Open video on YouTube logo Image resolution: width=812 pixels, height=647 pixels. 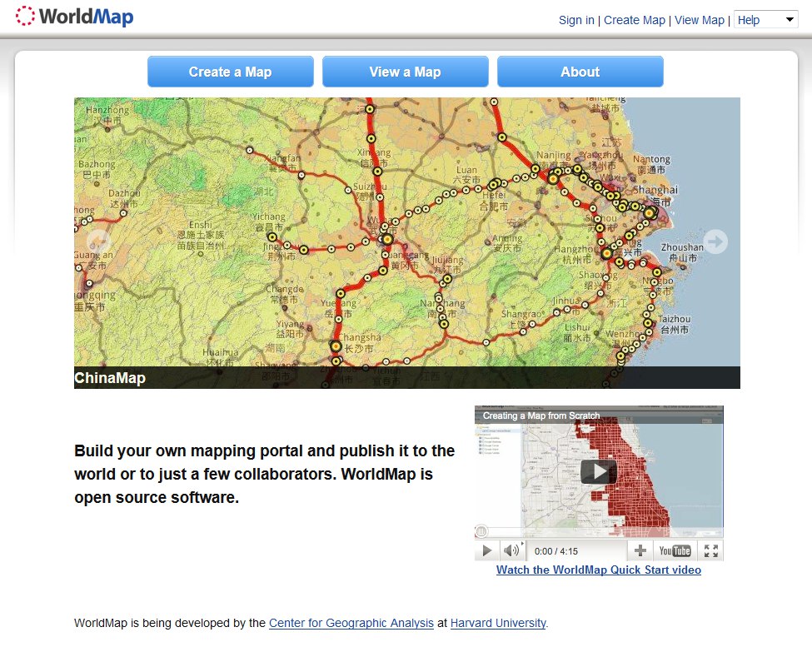point(675,550)
